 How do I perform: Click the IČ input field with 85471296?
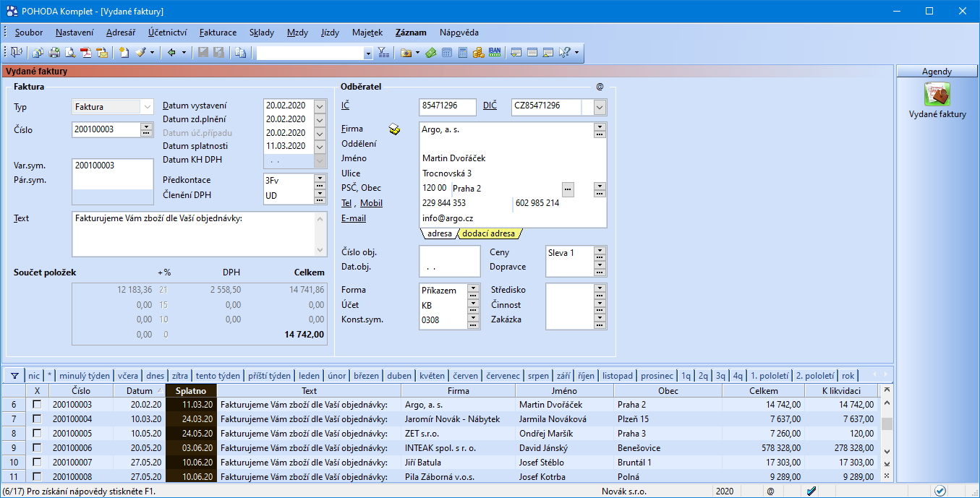click(x=448, y=107)
